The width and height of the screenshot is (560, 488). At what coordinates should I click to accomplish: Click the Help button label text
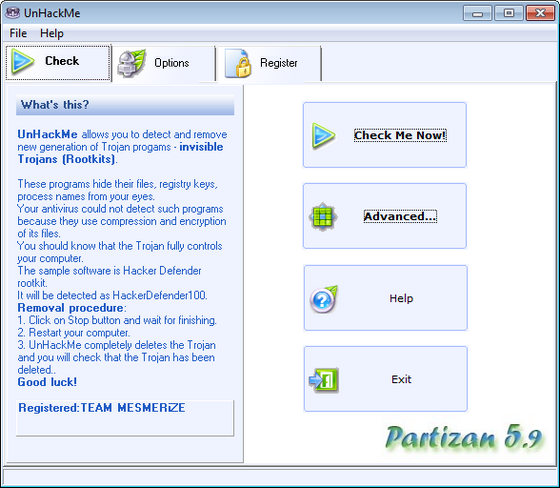tap(401, 298)
